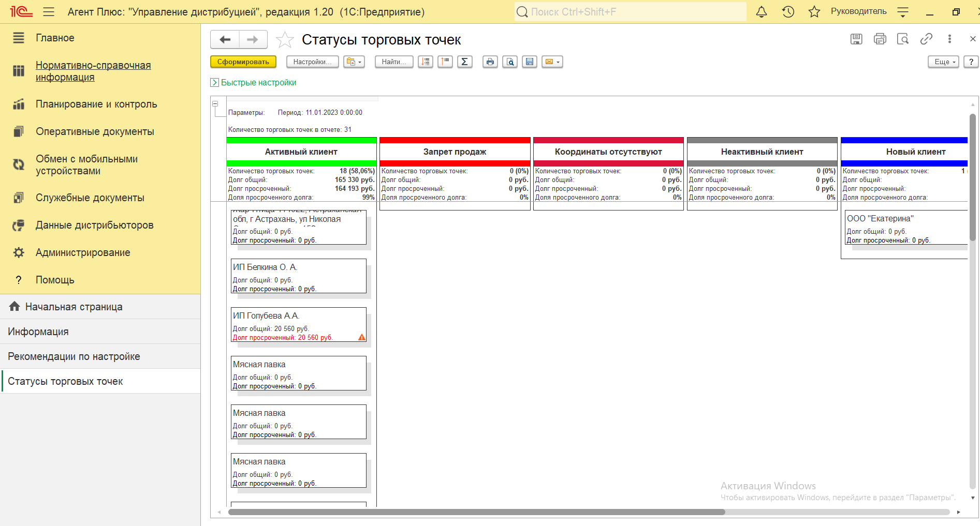This screenshot has width=980, height=526.
Task: Click the vertical scrollbar thumb
Action: click(x=973, y=177)
